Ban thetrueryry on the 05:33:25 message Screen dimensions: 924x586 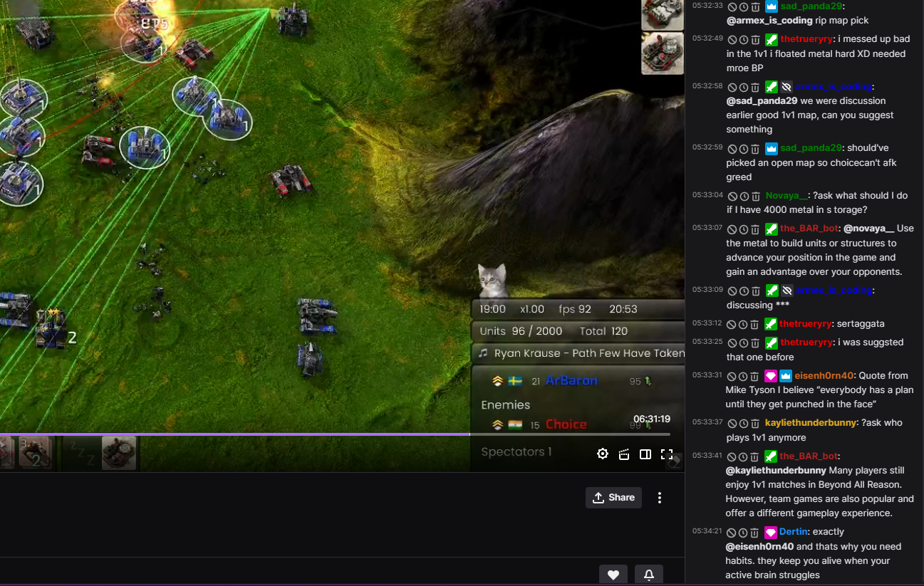pos(732,342)
